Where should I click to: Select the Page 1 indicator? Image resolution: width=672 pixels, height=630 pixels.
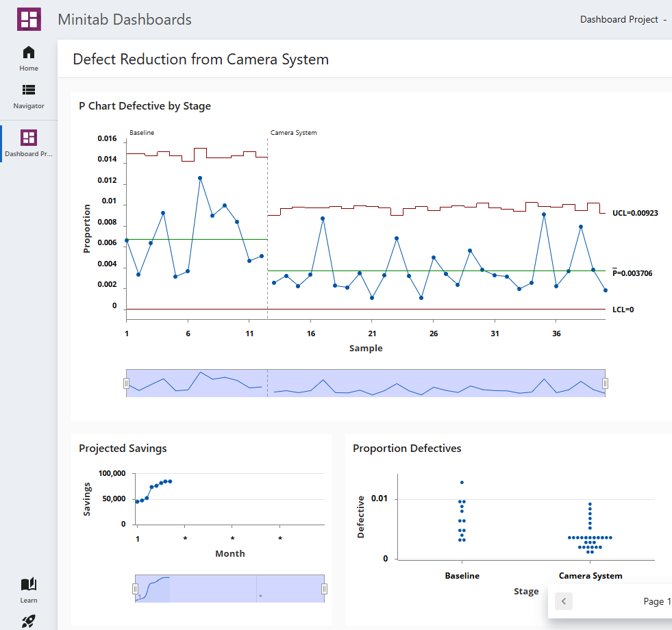(656, 601)
